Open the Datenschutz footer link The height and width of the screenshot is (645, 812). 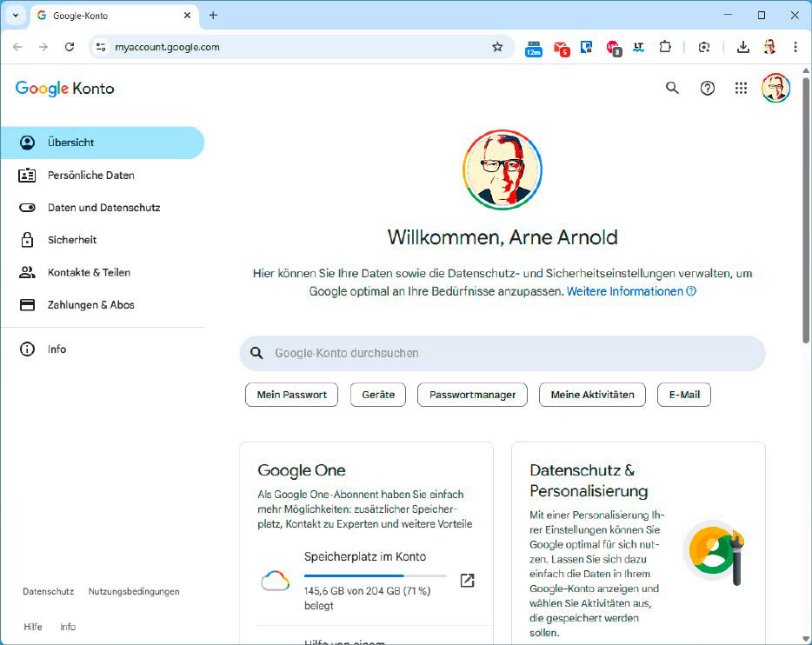(x=48, y=591)
